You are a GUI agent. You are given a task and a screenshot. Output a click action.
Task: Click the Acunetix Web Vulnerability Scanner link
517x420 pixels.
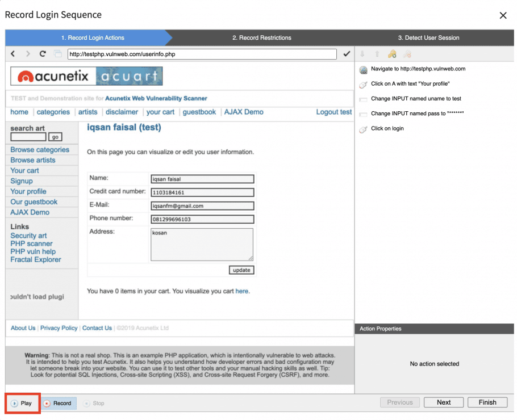click(x=156, y=99)
